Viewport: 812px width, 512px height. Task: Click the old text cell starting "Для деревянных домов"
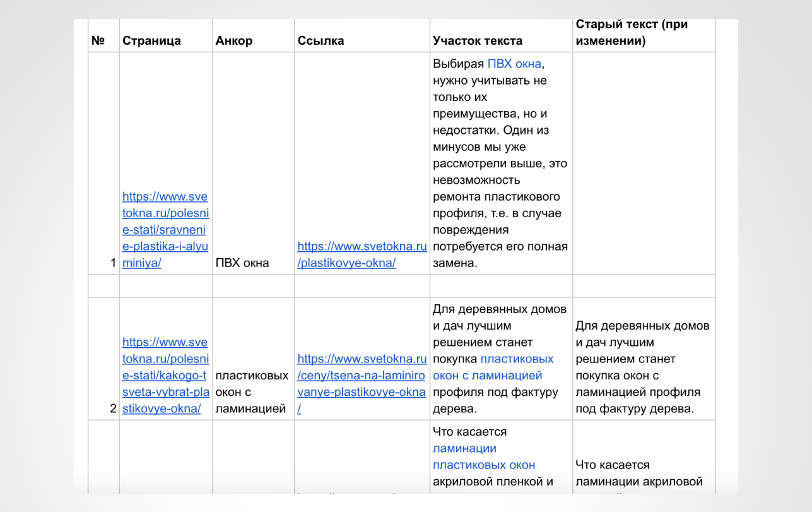(x=643, y=367)
